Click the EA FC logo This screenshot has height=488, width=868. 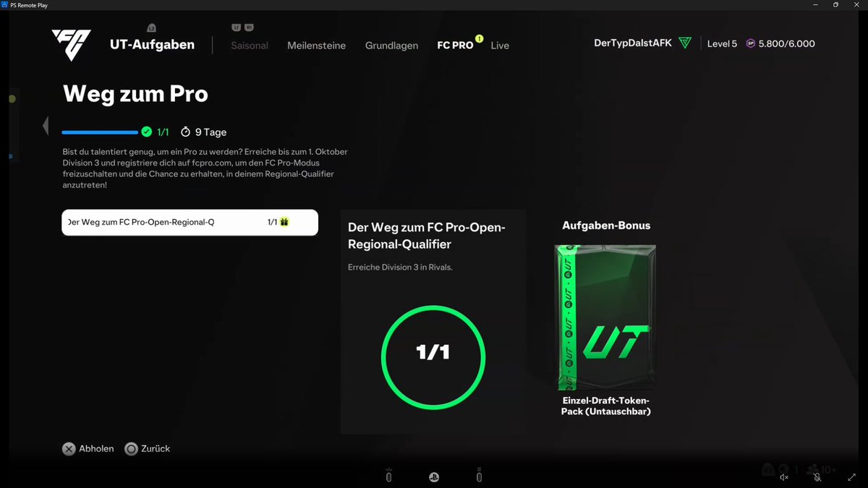(71, 45)
